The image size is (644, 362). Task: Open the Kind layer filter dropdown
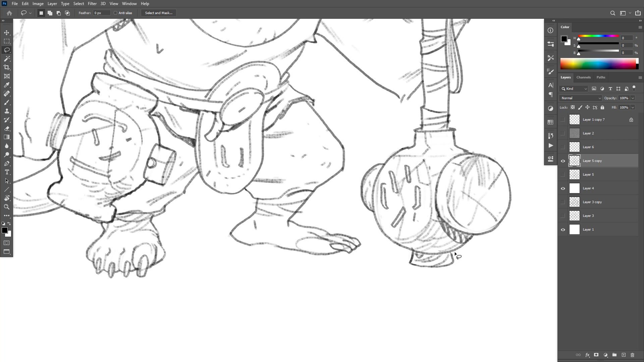point(574,89)
